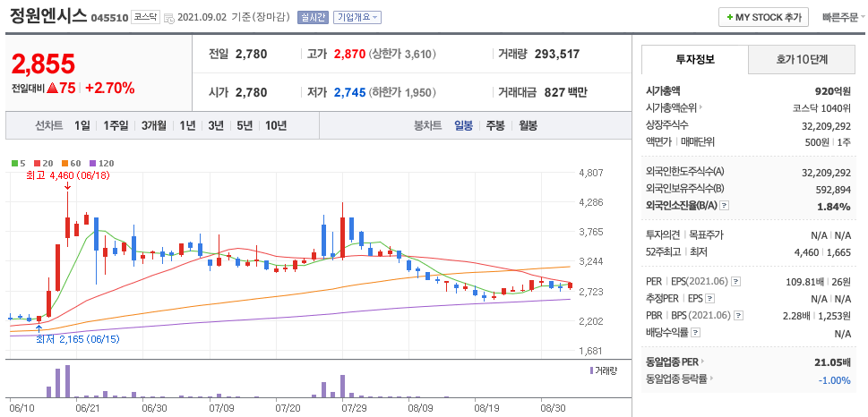Click the 상한가 3,610 text
The height and width of the screenshot is (417, 868).
tap(402, 55)
